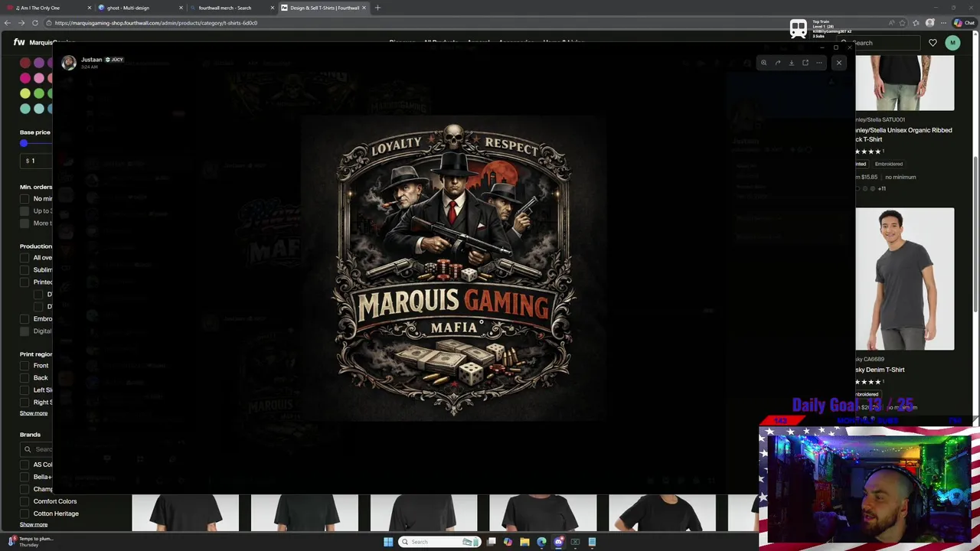980x551 pixels.
Task: Click the base price dollar input
Action: coord(37,161)
